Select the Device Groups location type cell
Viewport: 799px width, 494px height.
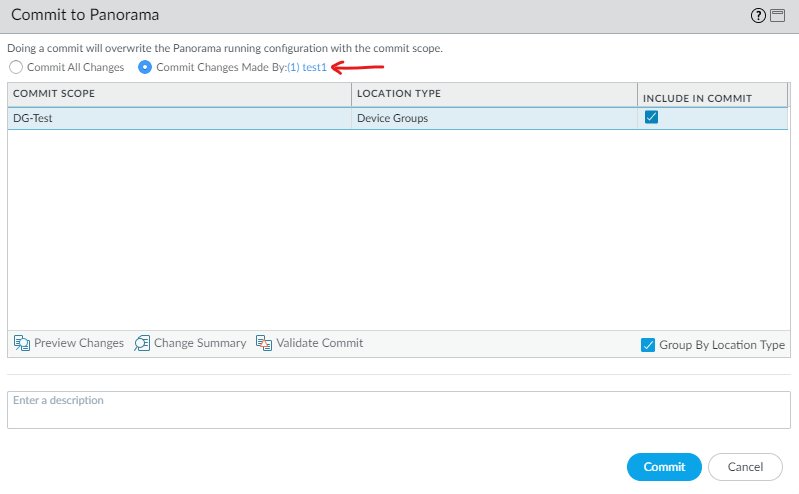point(494,118)
